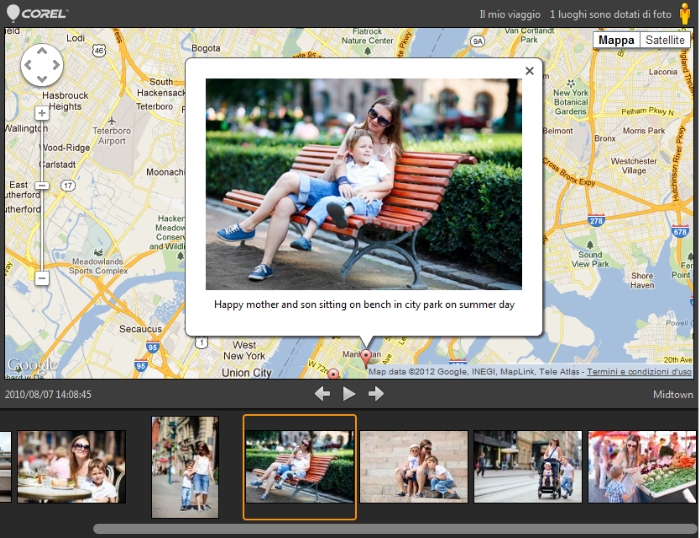Open Termini e condizioni d'uso link
The image size is (700, 538).
[x=639, y=372]
